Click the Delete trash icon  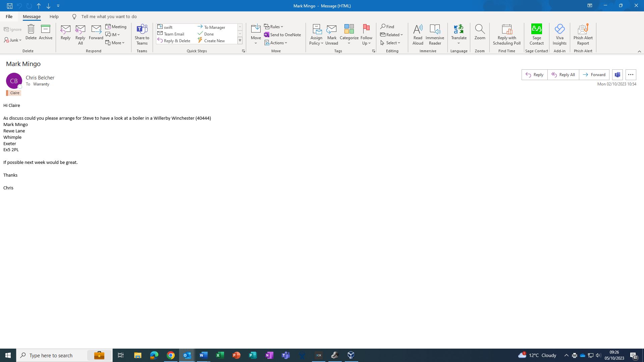31,29
